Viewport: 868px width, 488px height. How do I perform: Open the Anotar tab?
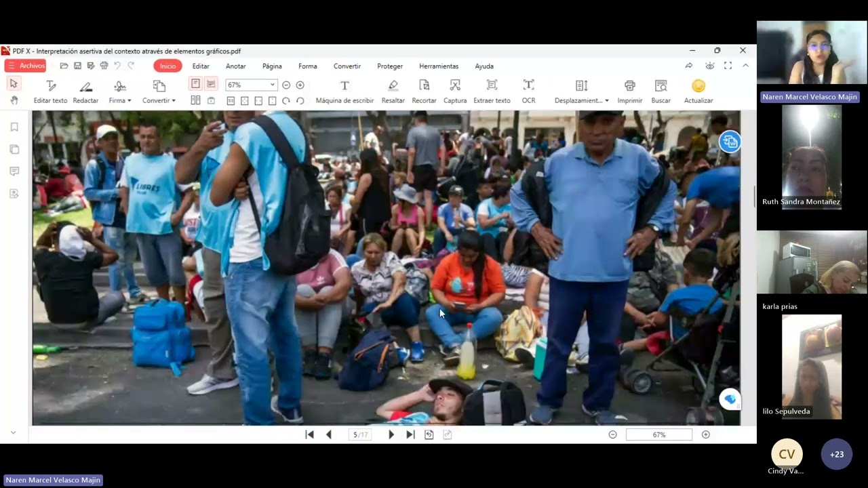click(x=235, y=66)
